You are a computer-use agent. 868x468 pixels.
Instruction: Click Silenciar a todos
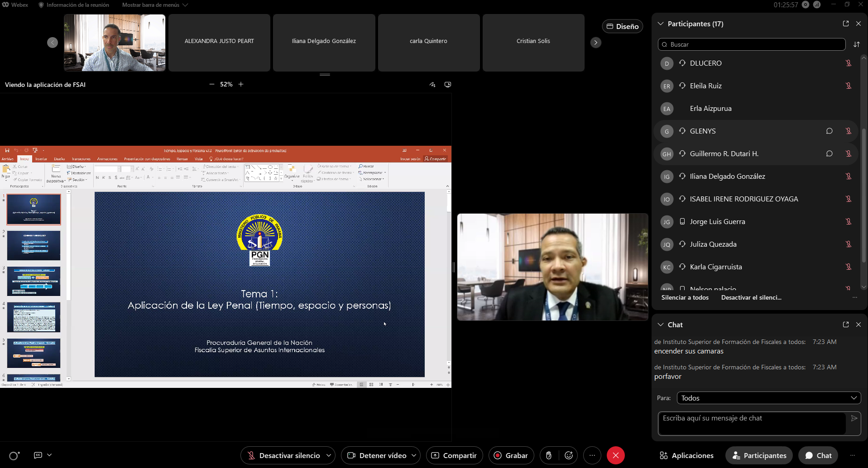tap(685, 297)
